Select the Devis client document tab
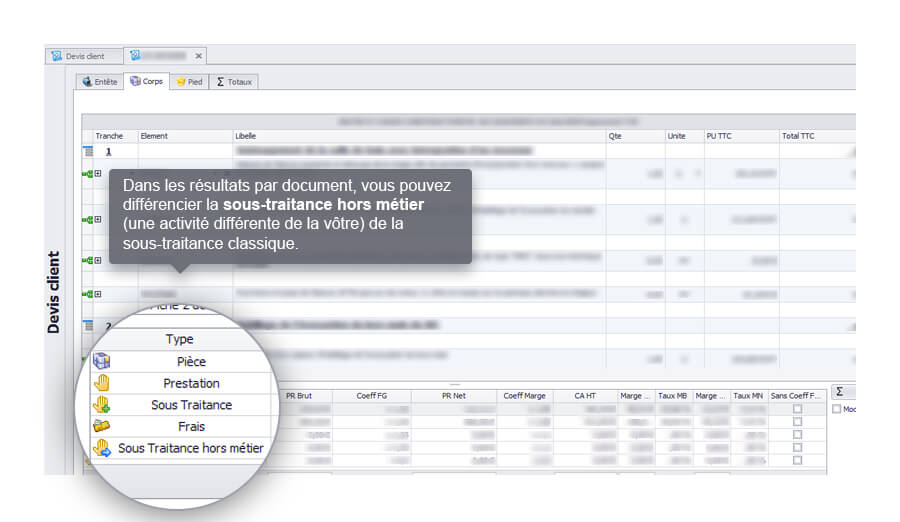 tap(84, 56)
